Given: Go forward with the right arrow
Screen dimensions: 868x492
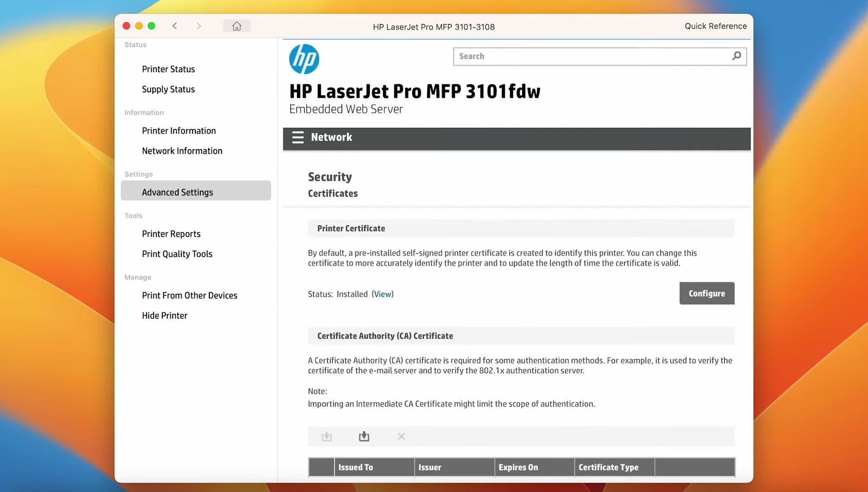Looking at the screenshot, I should click(199, 26).
